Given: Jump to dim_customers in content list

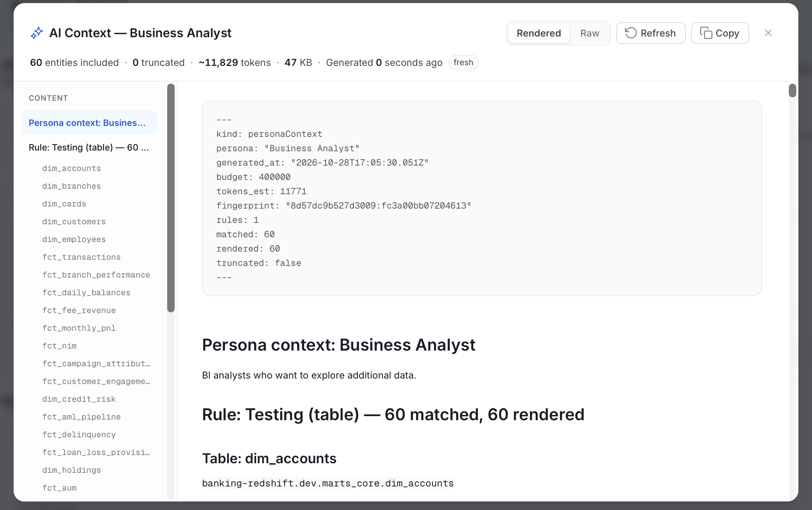Looking at the screenshot, I should pos(74,222).
